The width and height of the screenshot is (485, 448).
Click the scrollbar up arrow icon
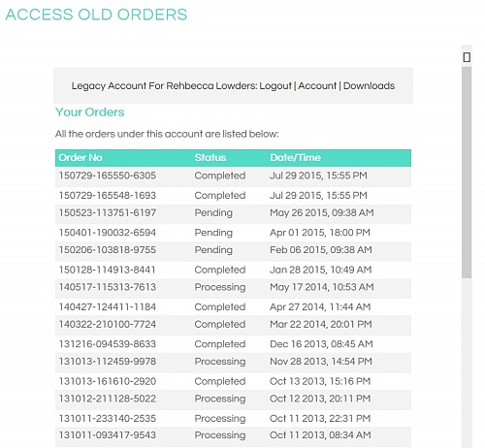[x=467, y=57]
